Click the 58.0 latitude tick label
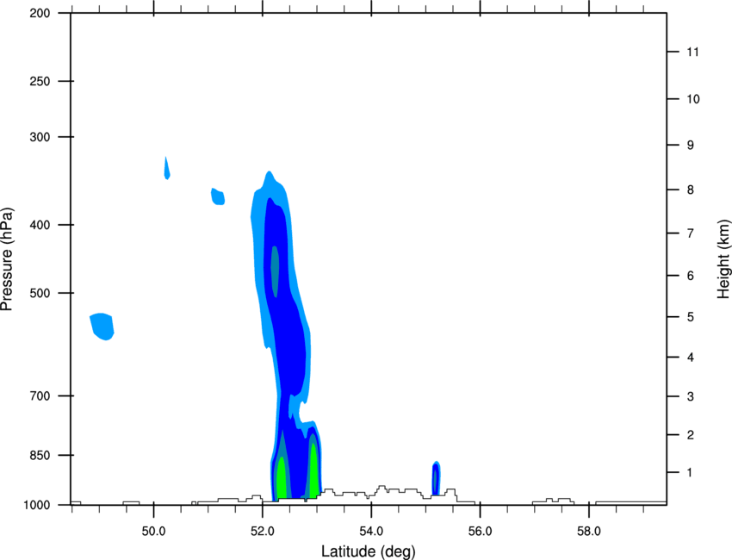 pos(589,532)
